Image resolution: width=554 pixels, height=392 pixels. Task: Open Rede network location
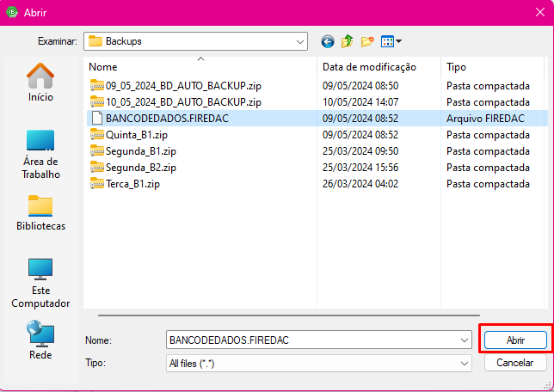40,340
